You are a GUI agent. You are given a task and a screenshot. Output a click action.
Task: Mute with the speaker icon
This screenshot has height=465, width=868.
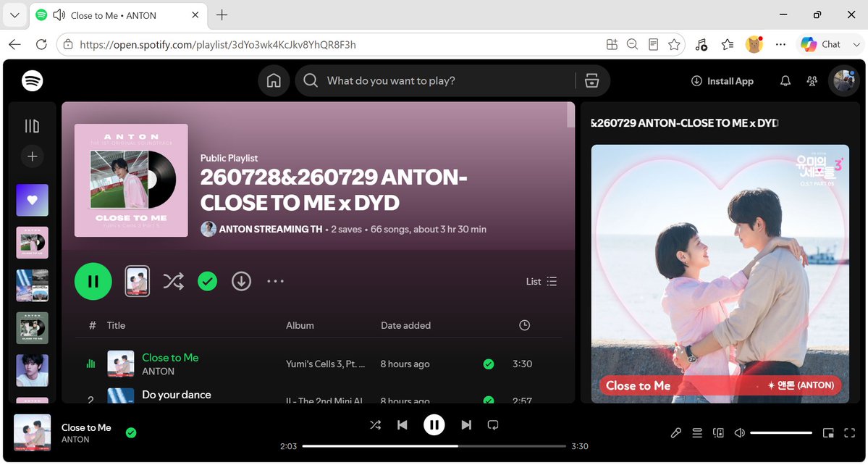(x=739, y=433)
